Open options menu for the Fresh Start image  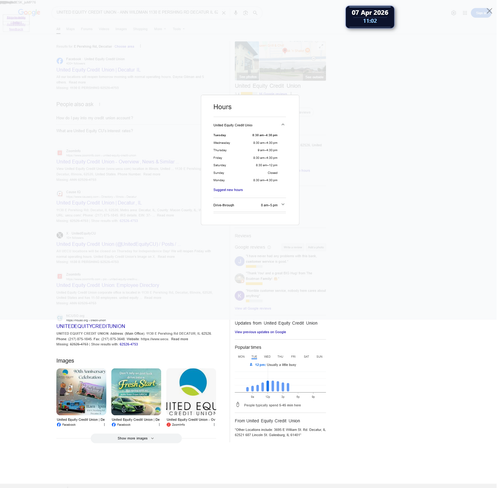[159, 425]
